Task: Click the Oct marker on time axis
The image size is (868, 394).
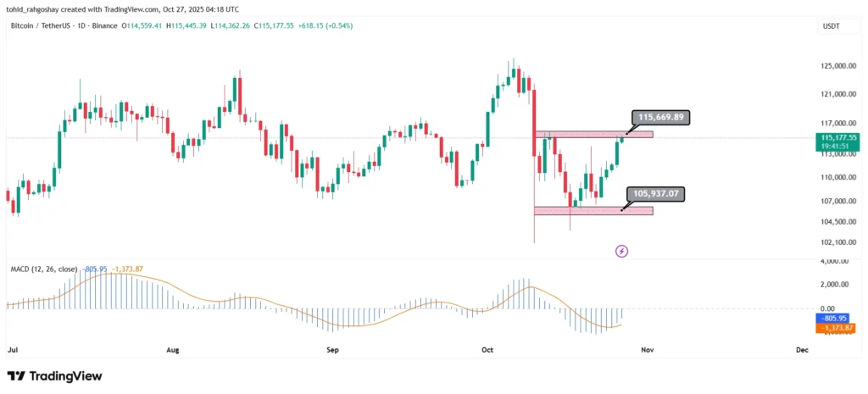Action: pyautogui.click(x=487, y=349)
